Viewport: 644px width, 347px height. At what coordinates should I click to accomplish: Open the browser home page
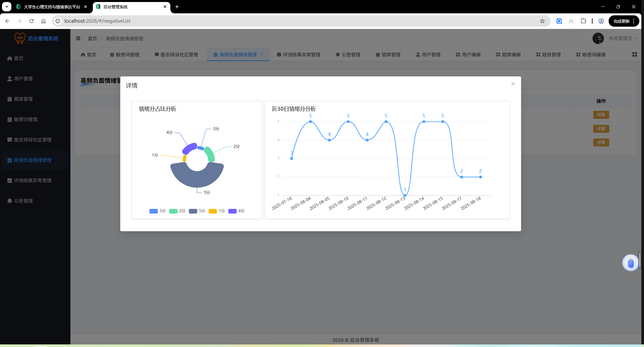click(x=43, y=21)
